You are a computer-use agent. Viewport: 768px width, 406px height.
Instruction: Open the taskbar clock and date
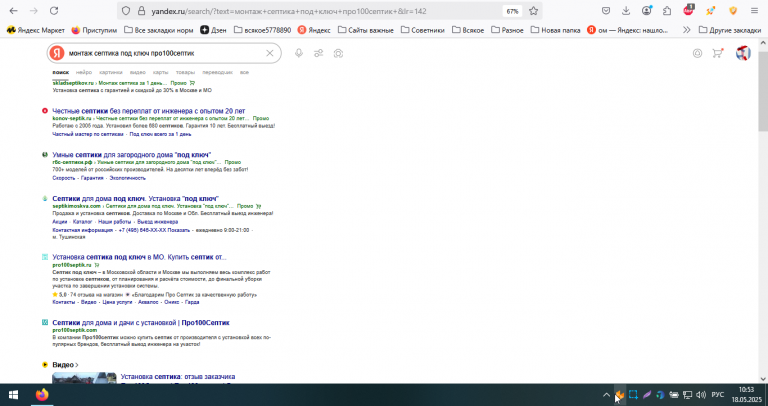coord(747,395)
